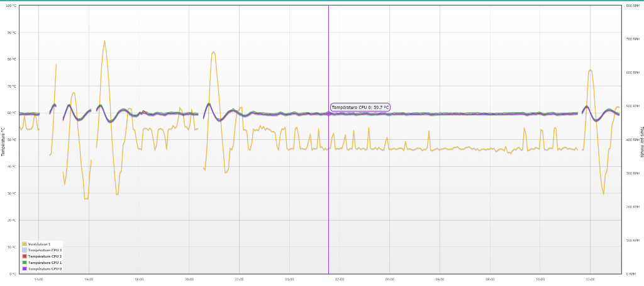Click the purple vertical crosshair line
644x286 pixels.
[x=328, y=189]
